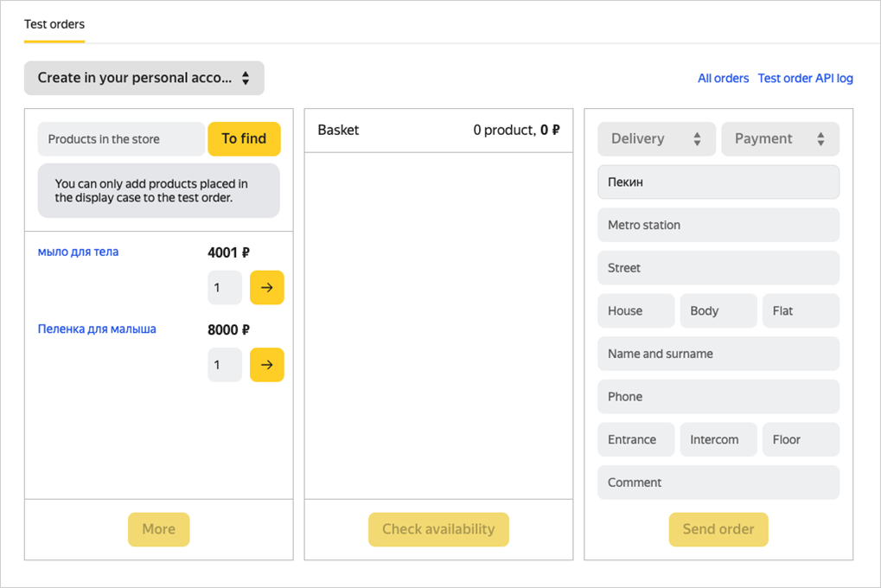Add Пеленка для малыша to basket arrow
The height and width of the screenshot is (588, 881).
point(266,365)
